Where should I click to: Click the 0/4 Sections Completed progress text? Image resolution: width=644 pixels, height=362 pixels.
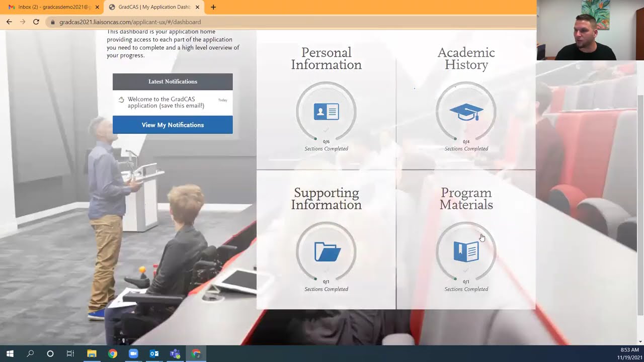[466, 145]
